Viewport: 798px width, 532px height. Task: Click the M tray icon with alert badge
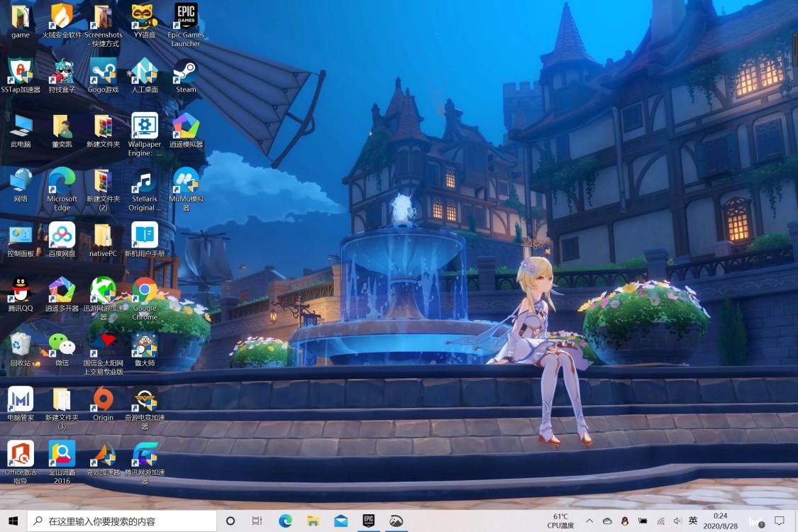pos(756,521)
